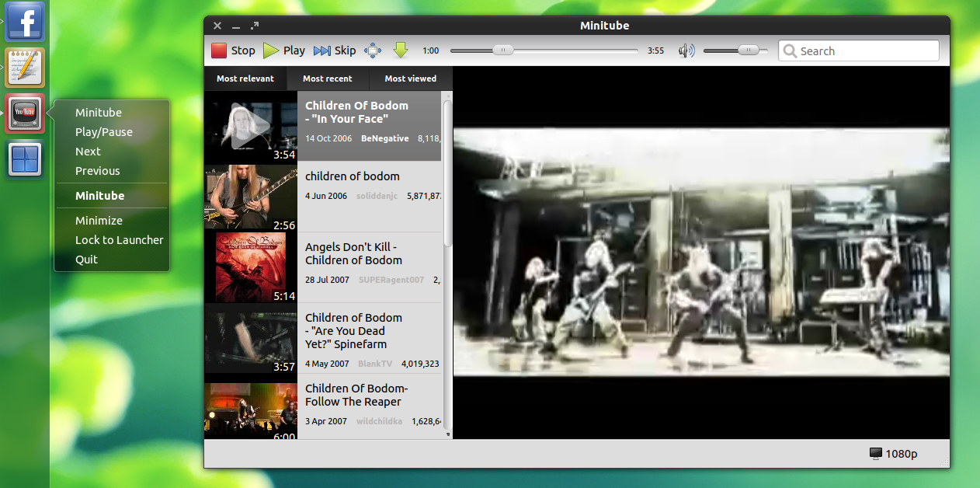Click the view count 4,019,323
980x488 pixels.
(420, 364)
